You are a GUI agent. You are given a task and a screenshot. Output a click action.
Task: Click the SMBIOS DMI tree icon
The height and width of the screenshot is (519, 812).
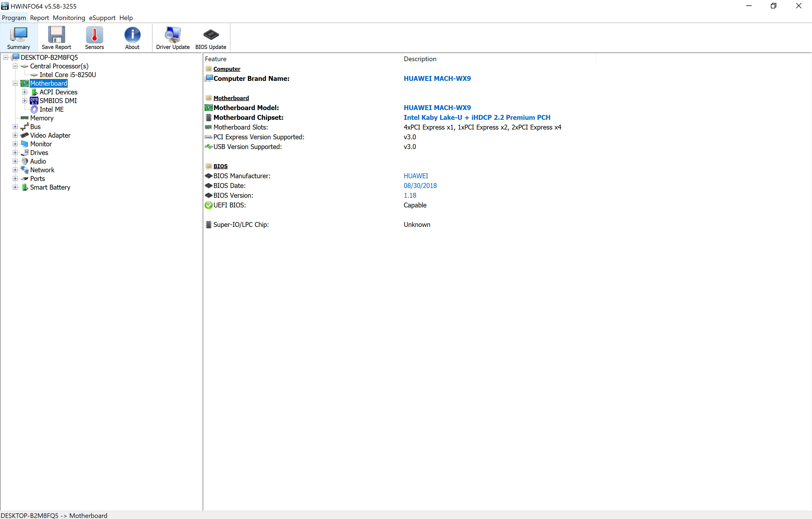pyautogui.click(x=34, y=101)
